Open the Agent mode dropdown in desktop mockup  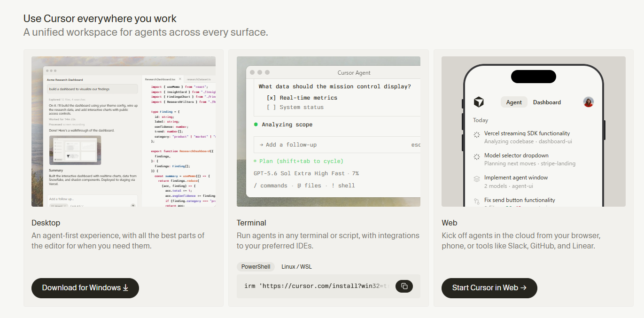[58, 206]
